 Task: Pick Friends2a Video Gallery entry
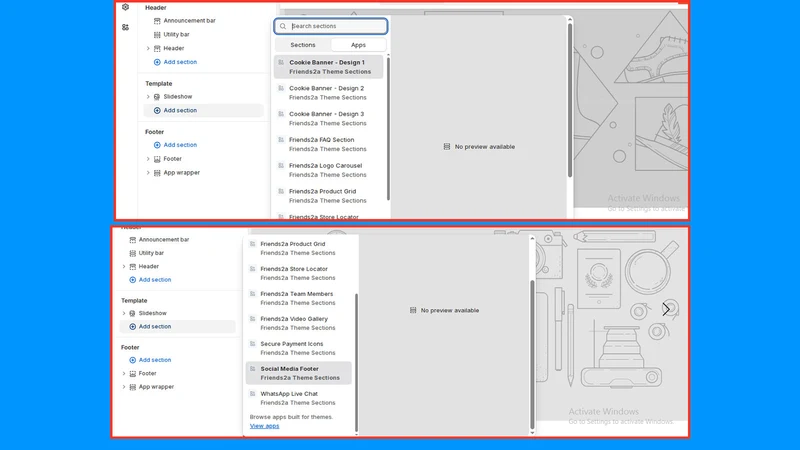299,323
